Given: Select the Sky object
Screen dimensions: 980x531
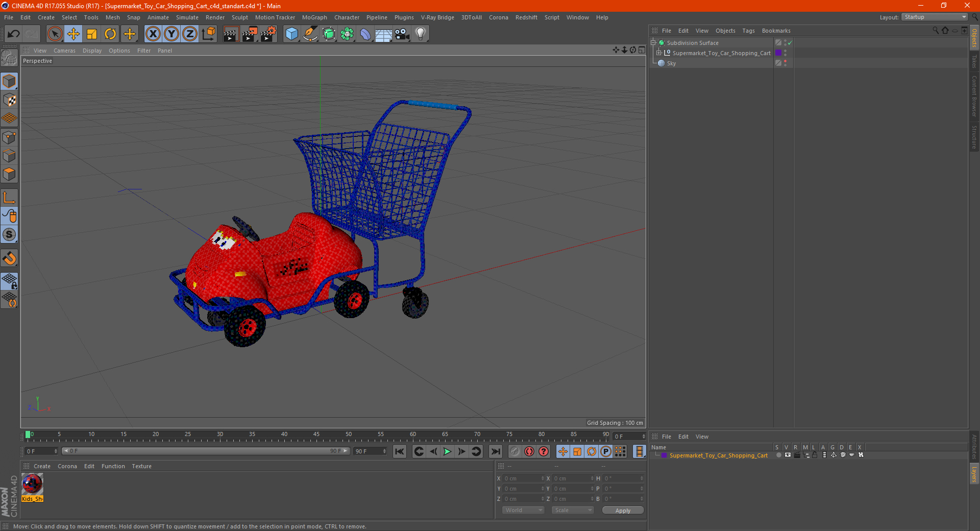Looking at the screenshot, I should pyautogui.click(x=671, y=63).
